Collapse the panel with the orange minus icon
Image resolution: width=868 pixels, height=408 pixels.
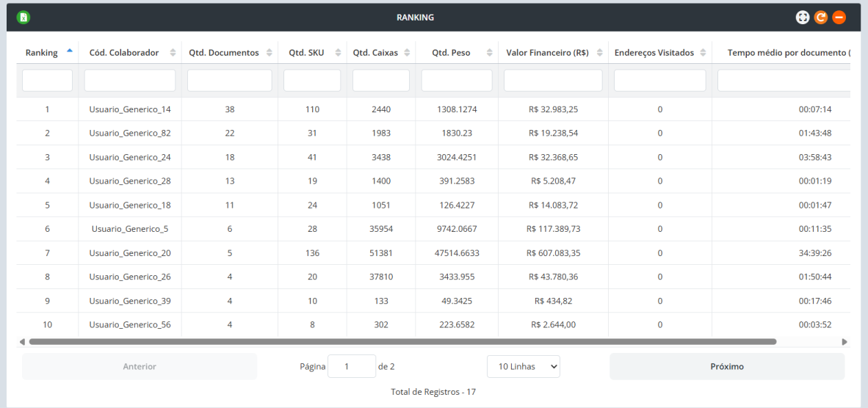[x=839, y=18]
